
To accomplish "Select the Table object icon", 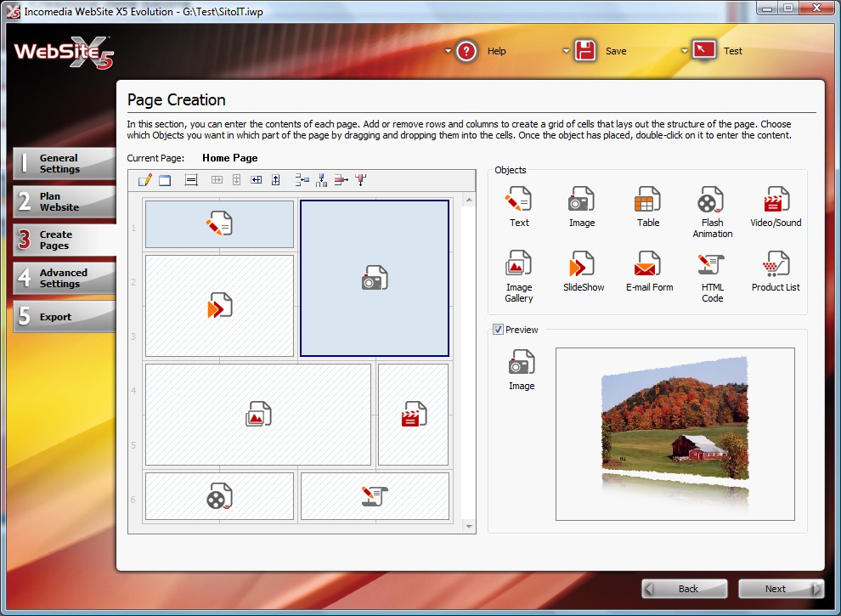I will tap(648, 199).
